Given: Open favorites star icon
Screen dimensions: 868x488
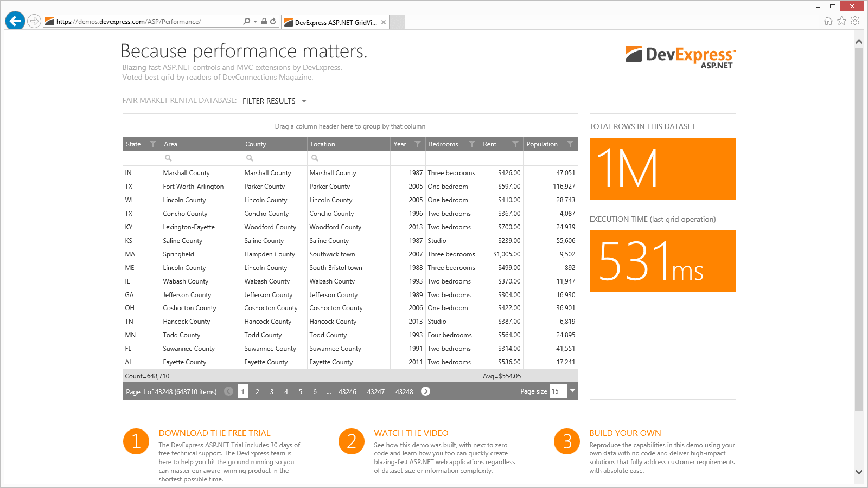Looking at the screenshot, I should click(842, 21).
